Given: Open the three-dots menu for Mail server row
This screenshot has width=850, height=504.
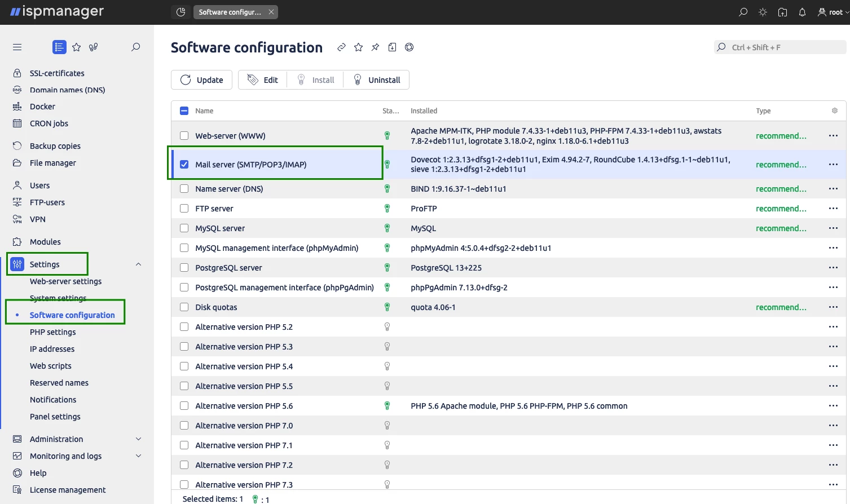Looking at the screenshot, I should pos(833,165).
